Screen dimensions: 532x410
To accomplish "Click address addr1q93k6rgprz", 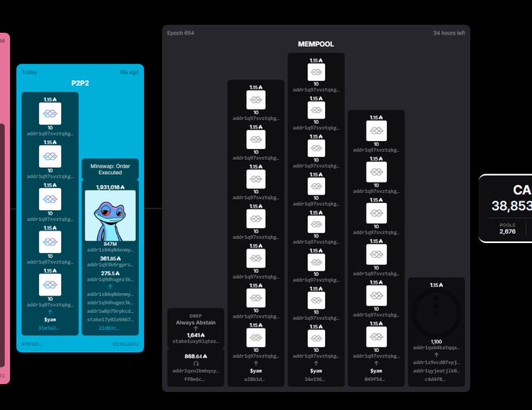I will [x=110, y=265].
